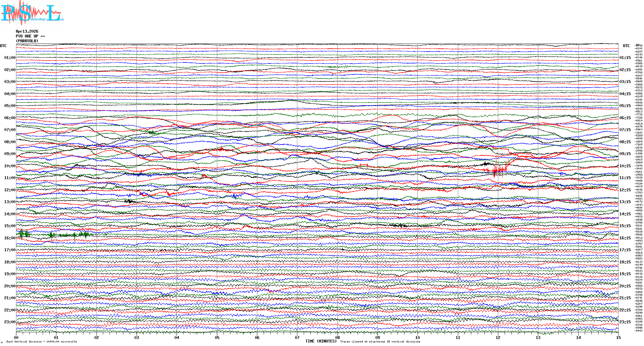644x346 pixels.
Task: Click the 01:15 time label on right
Action: tap(625, 58)
